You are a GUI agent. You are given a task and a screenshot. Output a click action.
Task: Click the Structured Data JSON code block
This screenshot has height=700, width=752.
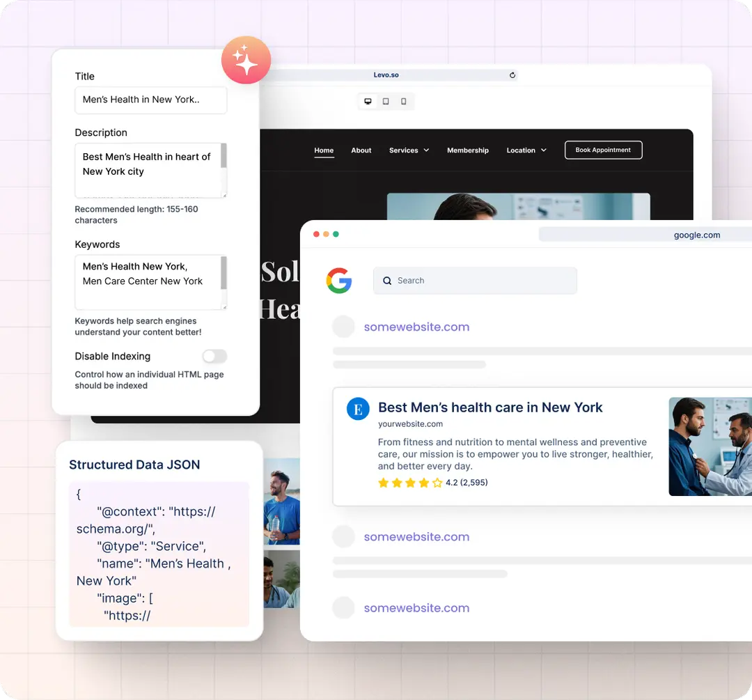pyautogui.click(x=159, y=554)
